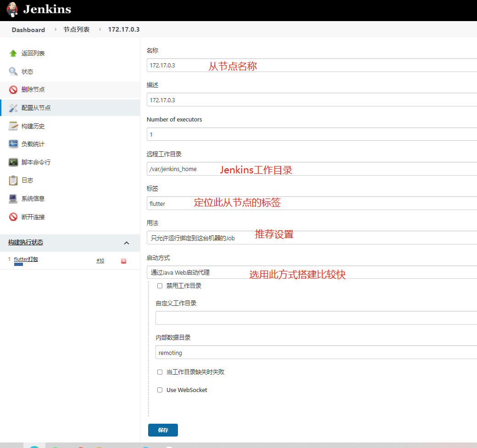This screenshot has width=477, height=448.
Task: Click the empty 自定义工作目录 input field
Action: [316, 318]
